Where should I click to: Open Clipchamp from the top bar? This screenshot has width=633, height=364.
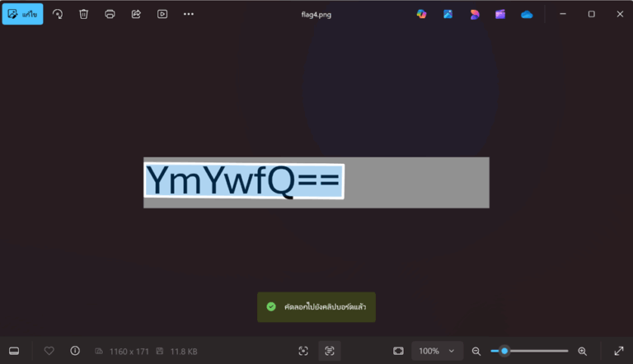(500, 14)
